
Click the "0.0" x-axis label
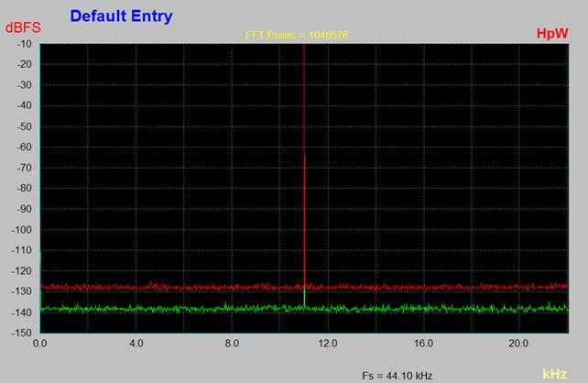tap(40, 344)
